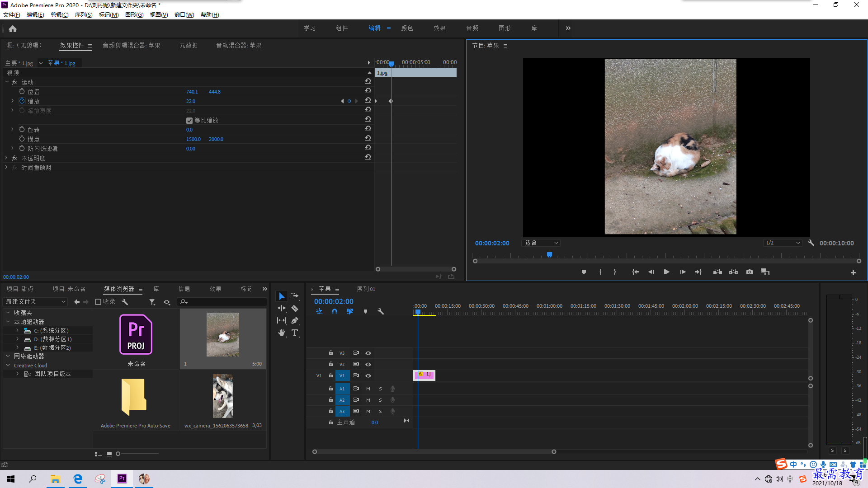
Task: Open the 新建文件夹 path dropdown
Action: (x=35, y=301)
